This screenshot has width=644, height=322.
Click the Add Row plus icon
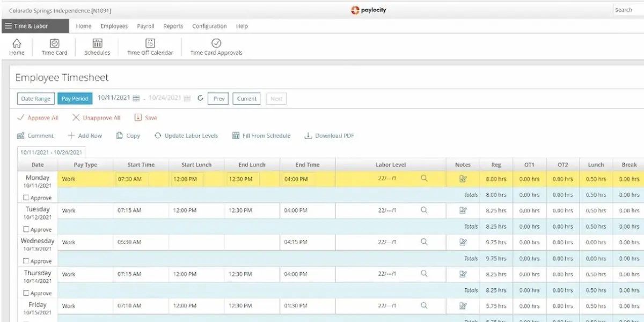tap(71, 136)
